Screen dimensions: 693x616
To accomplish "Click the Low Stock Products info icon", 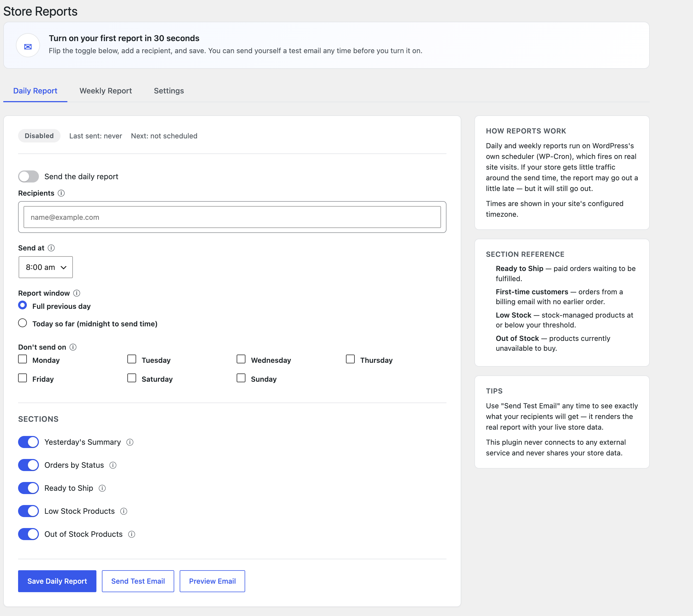I will coord(124,511).
